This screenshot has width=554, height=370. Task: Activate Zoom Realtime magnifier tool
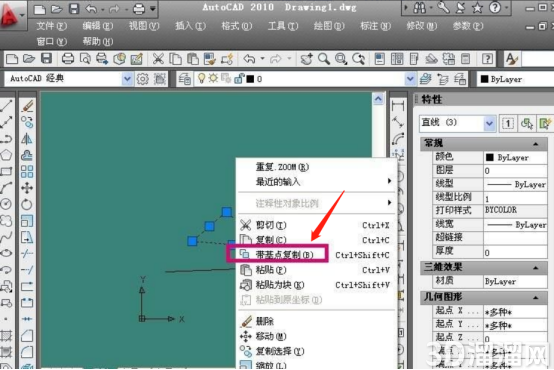[x=324, y=59]
